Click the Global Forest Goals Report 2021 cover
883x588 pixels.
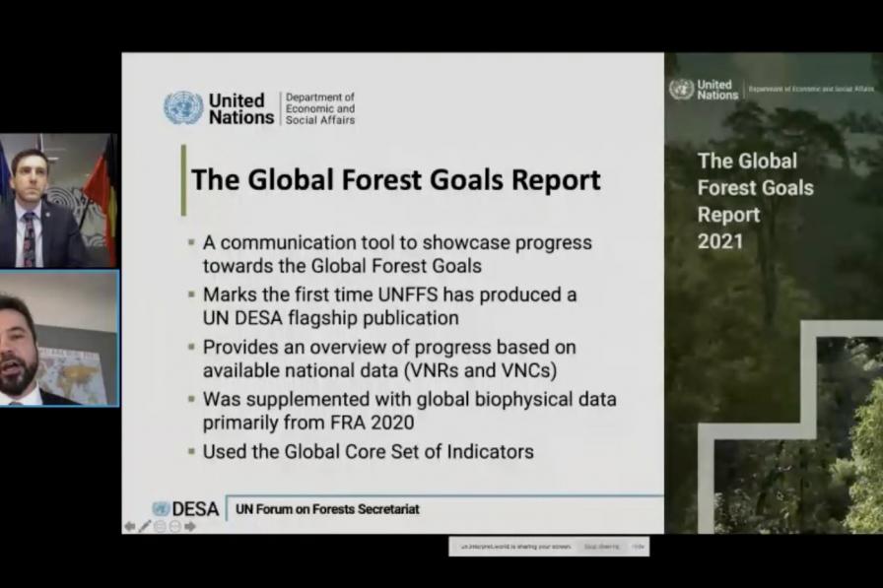click(x=774, y=294)
